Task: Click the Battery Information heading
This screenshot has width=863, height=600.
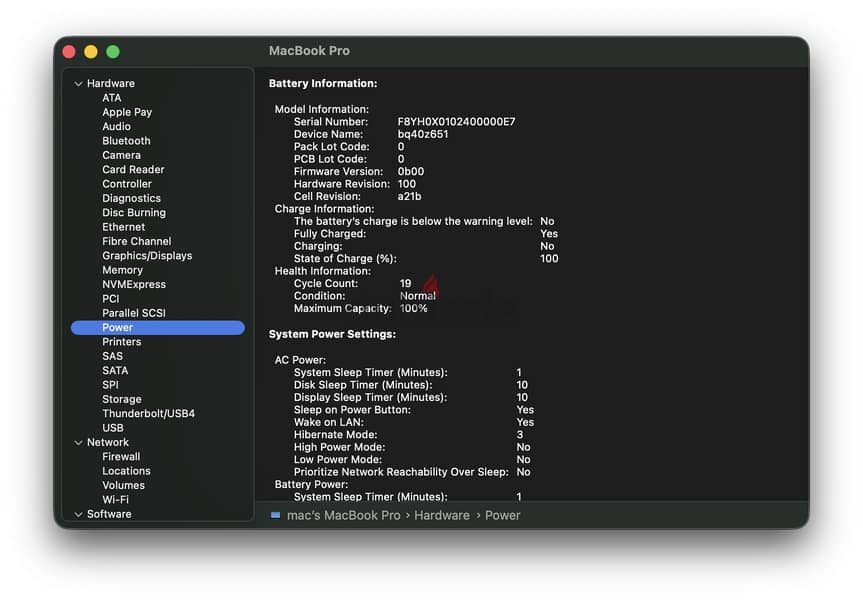Action: [323, 84]
